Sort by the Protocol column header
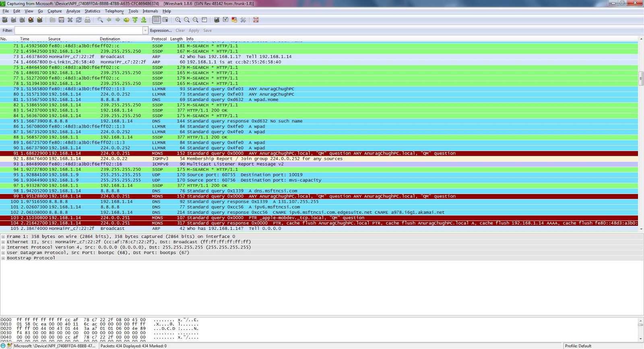 point(159,39)
